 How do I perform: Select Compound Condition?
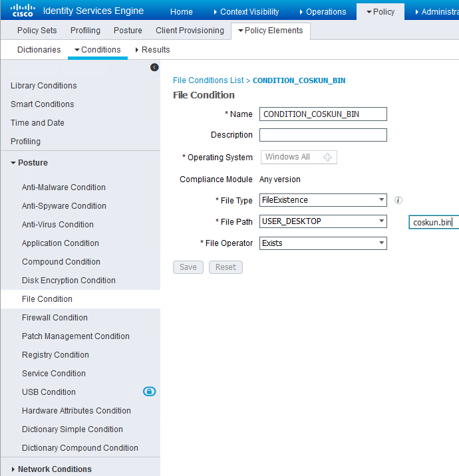[x=61, y=262]
